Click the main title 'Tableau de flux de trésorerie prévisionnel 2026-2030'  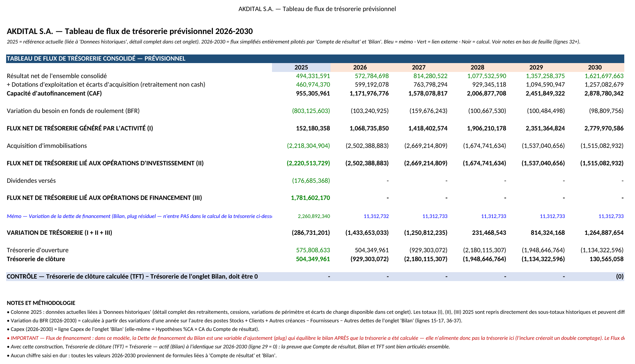pyautogui.click(x=130, y=31)
